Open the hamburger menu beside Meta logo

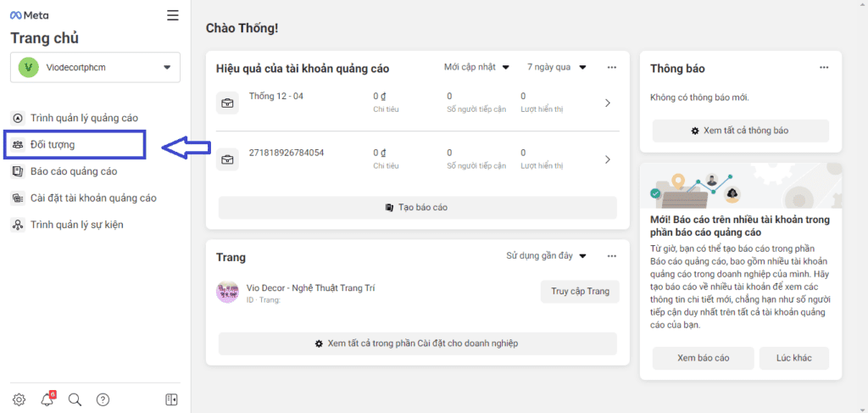point(173,15)
